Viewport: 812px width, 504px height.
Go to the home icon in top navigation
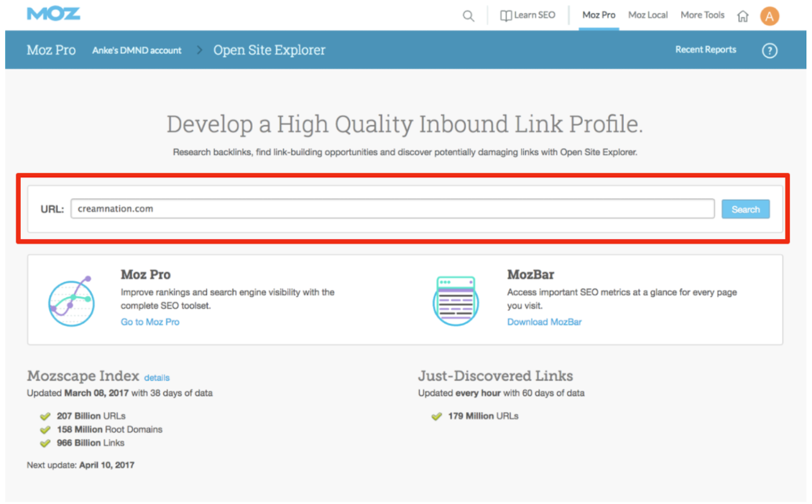(743, 16)
